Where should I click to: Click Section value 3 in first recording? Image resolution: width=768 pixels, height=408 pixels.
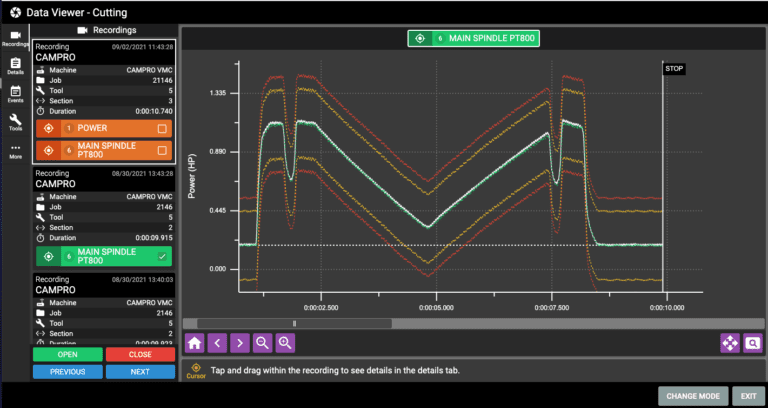pos(170,101)
